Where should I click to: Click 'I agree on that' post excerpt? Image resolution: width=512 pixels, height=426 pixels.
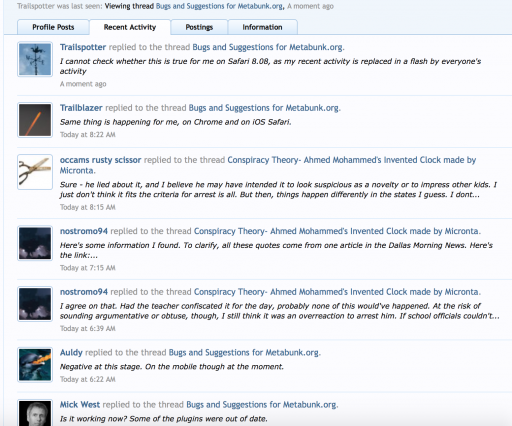[280, 311]
